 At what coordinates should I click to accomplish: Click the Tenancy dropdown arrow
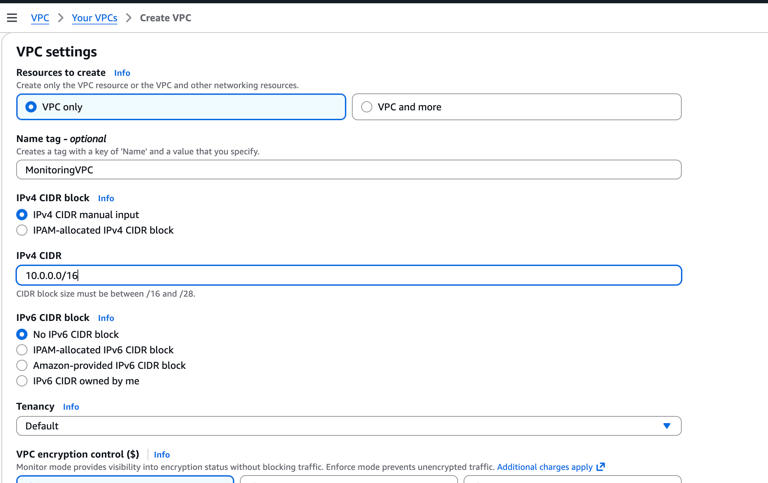[667, 426]
